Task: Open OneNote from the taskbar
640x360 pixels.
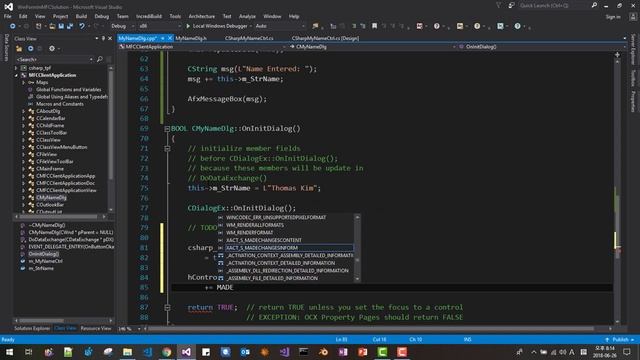Action: [x=343, y=352]
